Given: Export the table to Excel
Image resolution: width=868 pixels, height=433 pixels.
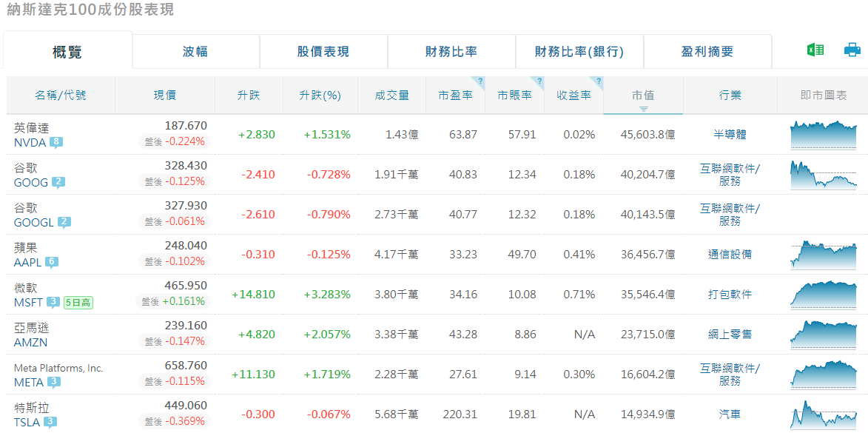Looking at the screenshot, I should 815,50.
